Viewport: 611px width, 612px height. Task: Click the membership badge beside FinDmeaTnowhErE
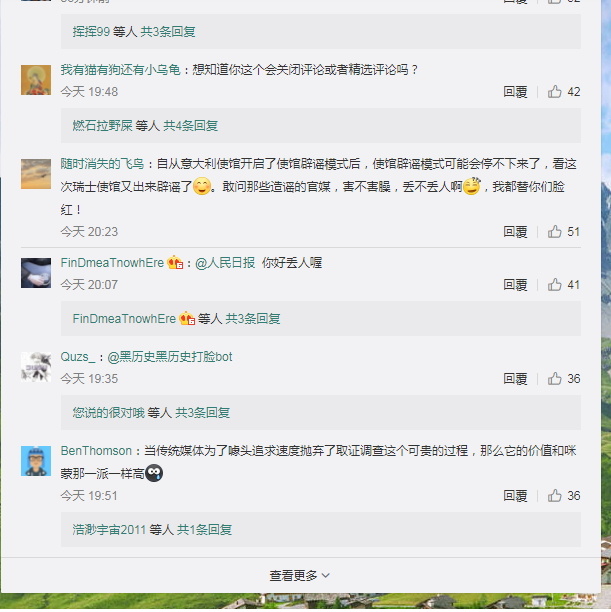tap(175, 263)
